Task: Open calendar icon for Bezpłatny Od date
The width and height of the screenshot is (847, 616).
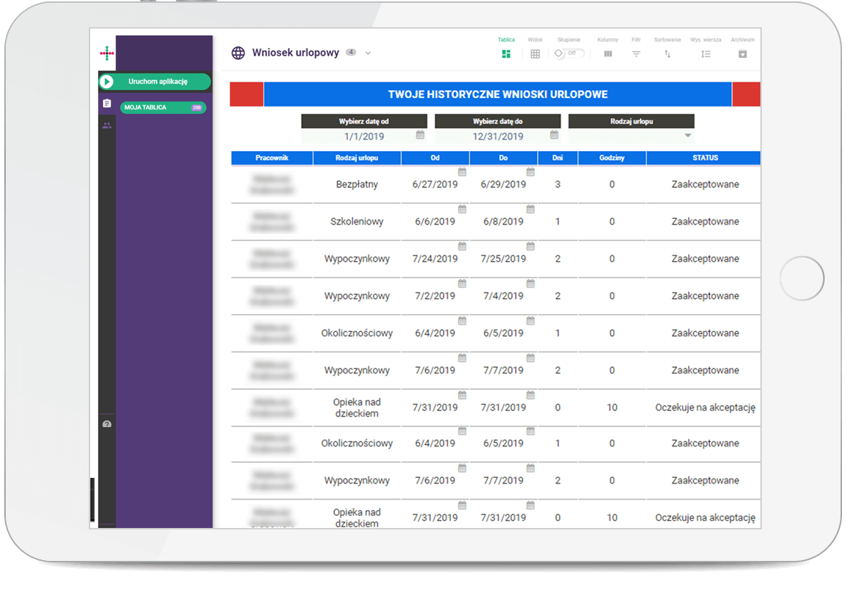Action: 462,172
